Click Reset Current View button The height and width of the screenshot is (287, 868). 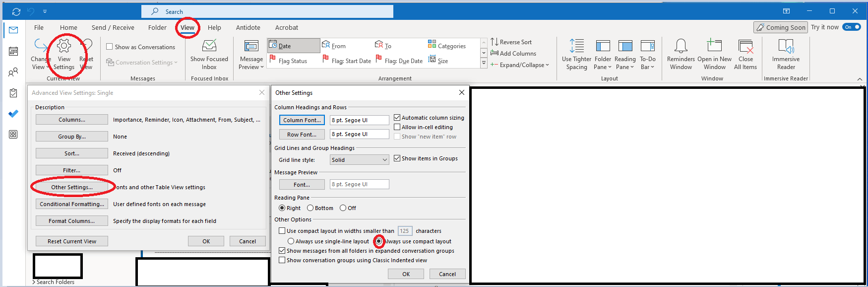click(x=72, y=241)
